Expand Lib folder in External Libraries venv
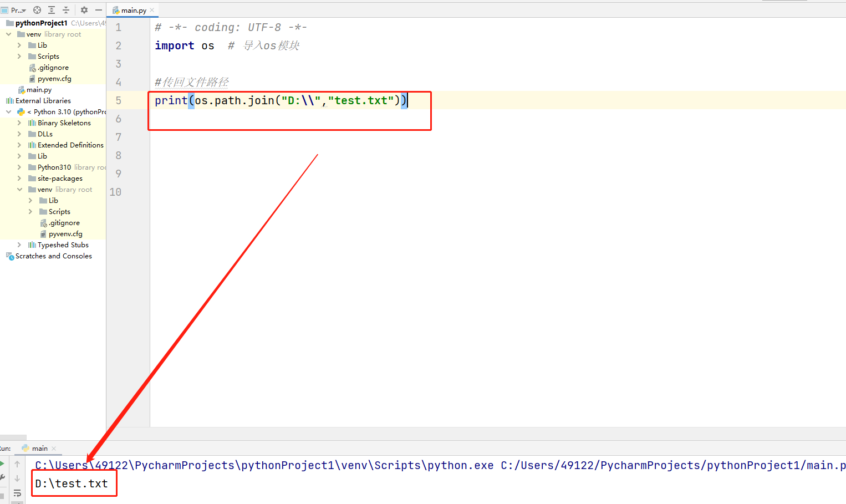Image resolution: width=846 pixels, height=504 pixels. click(30, 200)
